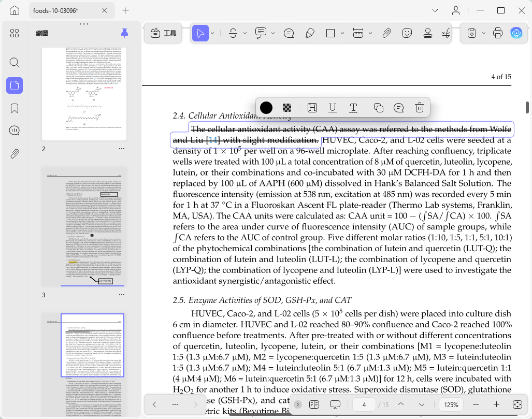Change markup to underline

333,108
